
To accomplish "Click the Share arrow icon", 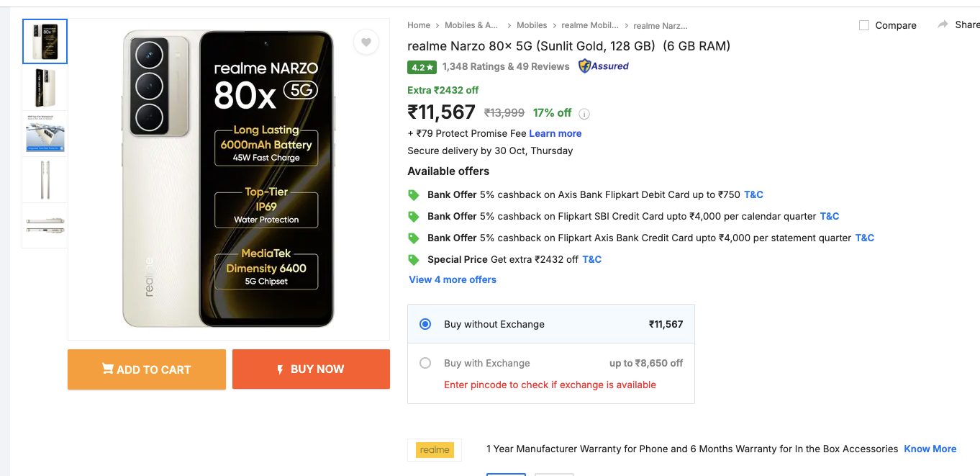I will 943,24.
